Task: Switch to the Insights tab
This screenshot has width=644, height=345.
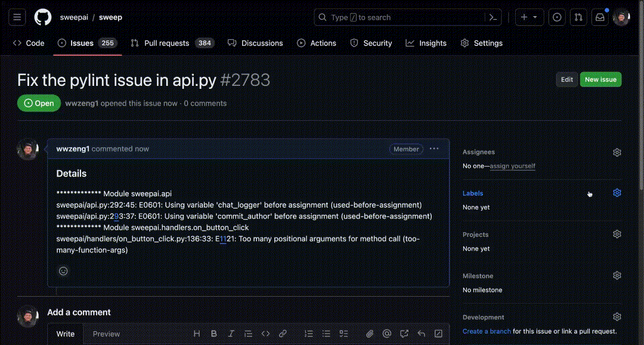Action: point(426,43)
